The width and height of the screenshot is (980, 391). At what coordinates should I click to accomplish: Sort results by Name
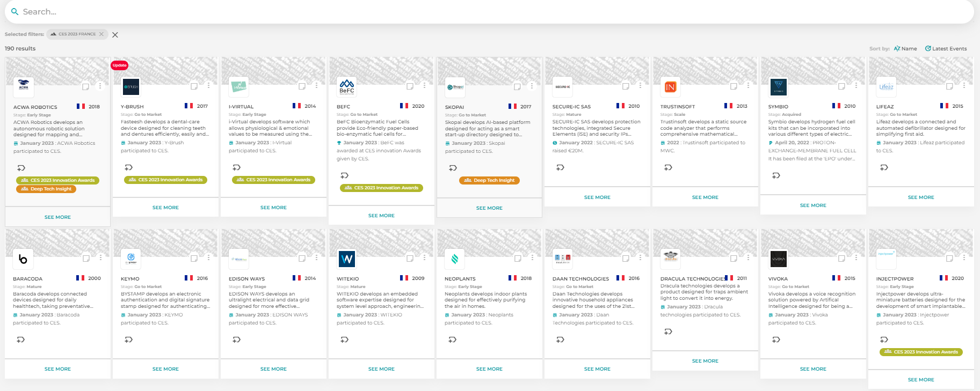(905, 48)
